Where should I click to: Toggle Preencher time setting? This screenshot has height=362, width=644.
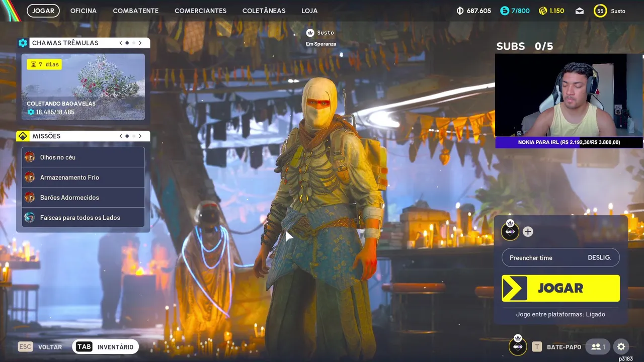tap(560, 257)
